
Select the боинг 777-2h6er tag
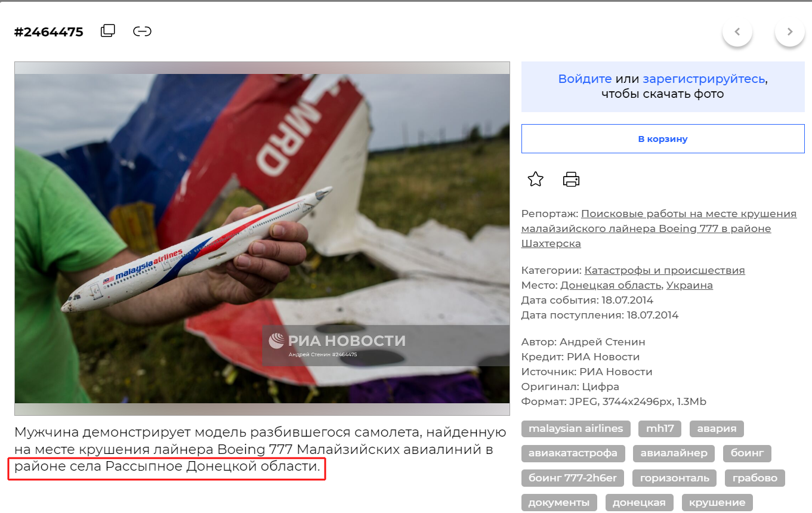click(x=573, y=478)
